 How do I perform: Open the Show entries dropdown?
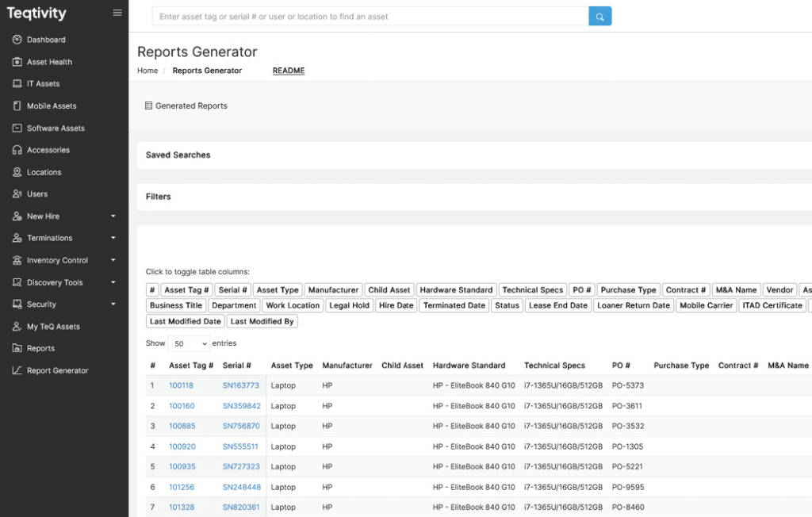pyautogui.click(x=189, y=344)
